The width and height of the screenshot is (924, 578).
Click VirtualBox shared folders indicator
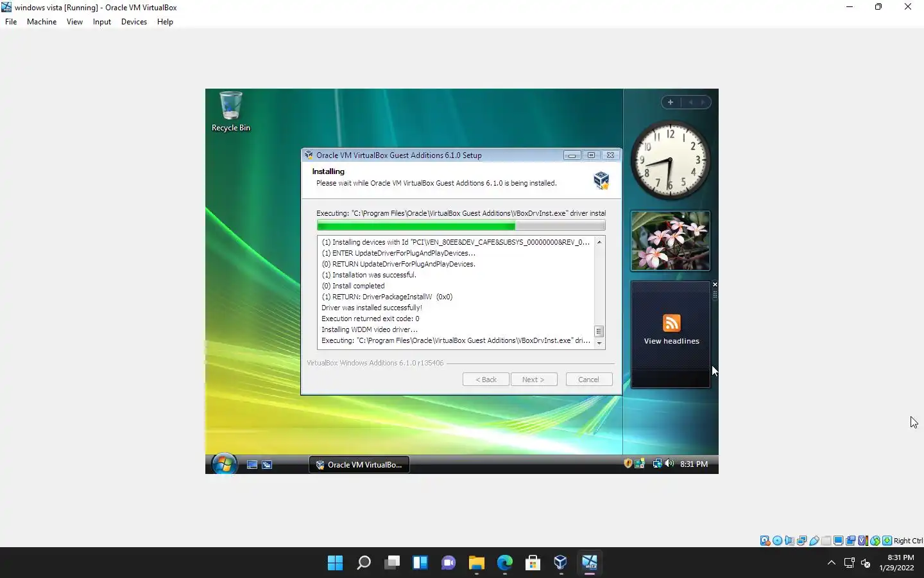(826, 541)
